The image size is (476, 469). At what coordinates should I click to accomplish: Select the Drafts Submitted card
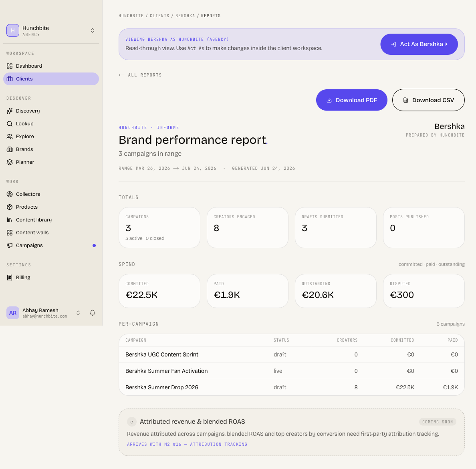click(336, 228)
